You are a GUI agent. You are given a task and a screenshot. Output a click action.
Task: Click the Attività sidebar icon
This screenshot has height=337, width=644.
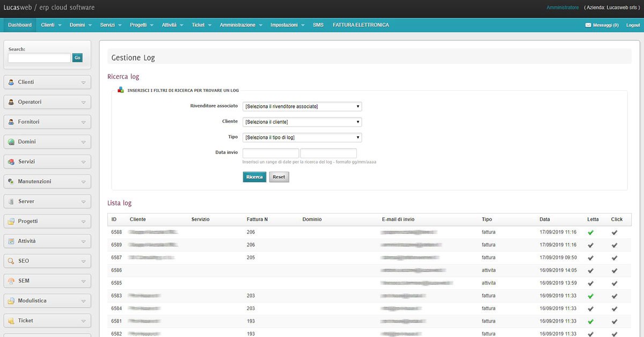(11, 241)
